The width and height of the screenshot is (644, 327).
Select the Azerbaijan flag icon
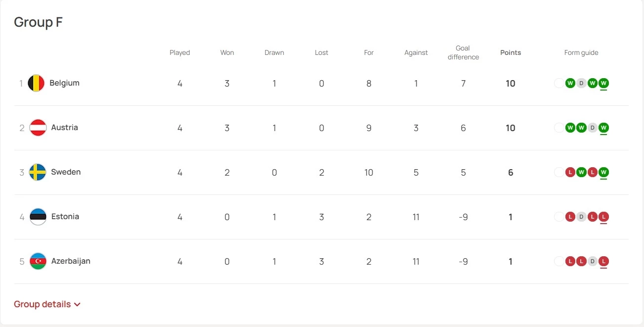point(38,261)
